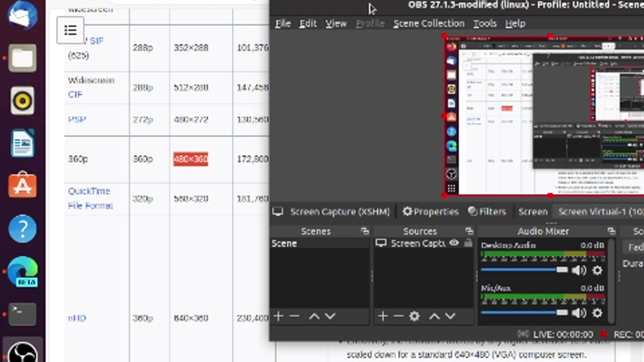This screenshot has width=644, height=362.
Task: Follow the PSP link in table
Action: [77, 120]
